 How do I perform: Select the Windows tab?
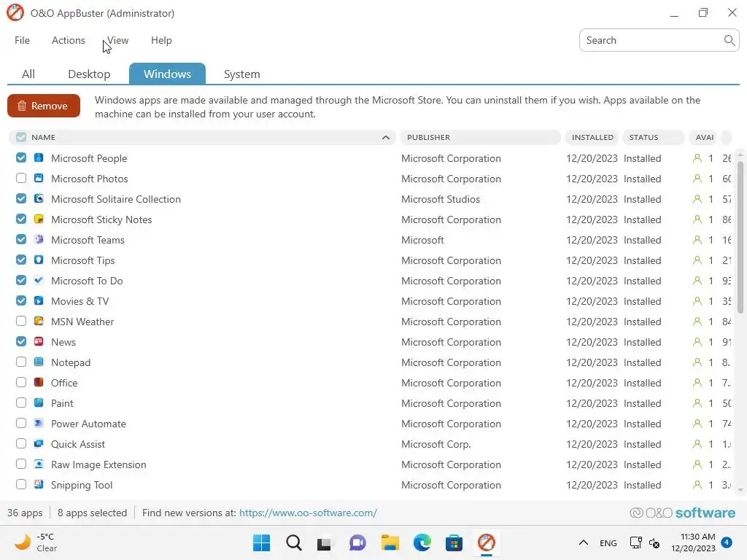pos(167,74)
